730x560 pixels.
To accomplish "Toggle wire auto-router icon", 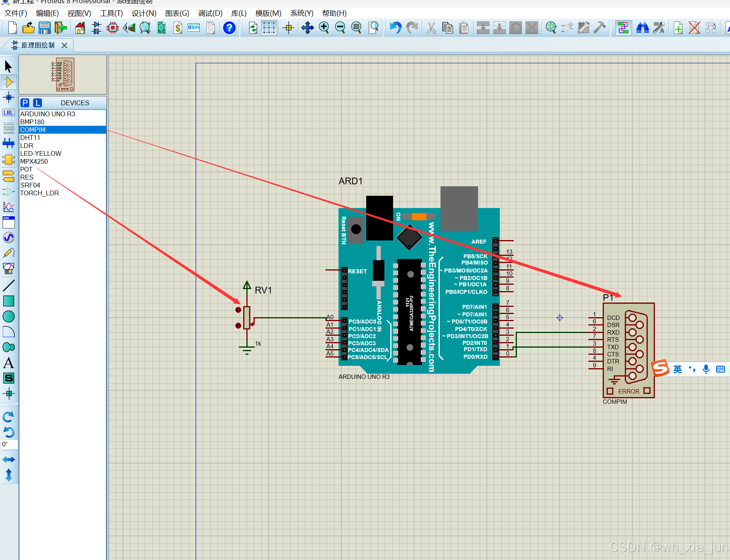I will [623, 28].
